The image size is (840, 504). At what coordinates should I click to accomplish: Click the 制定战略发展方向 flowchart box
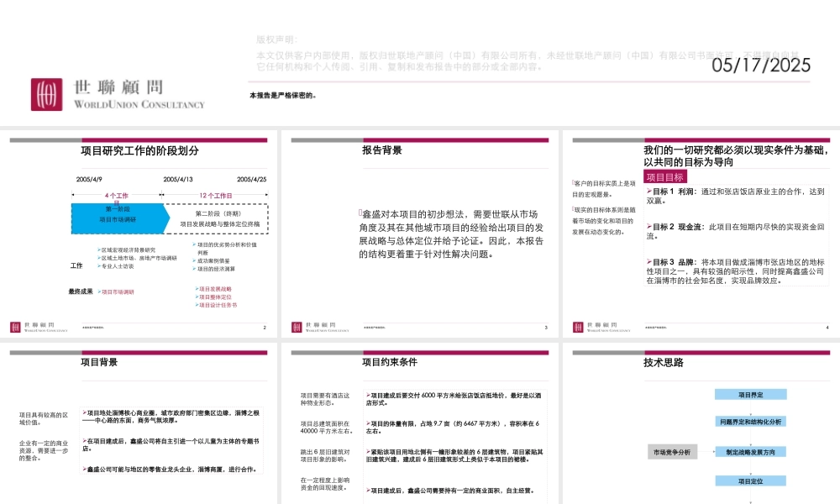750,452
